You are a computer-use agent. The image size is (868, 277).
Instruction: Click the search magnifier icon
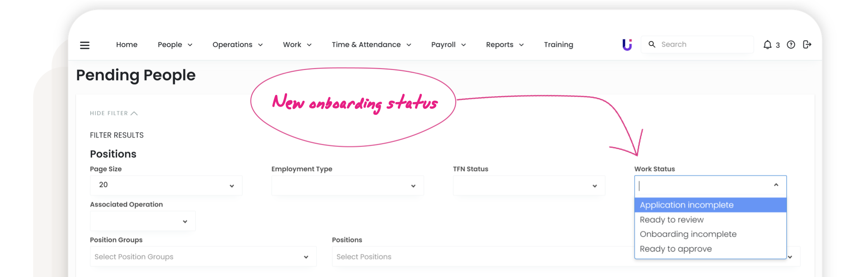(652, 44)
